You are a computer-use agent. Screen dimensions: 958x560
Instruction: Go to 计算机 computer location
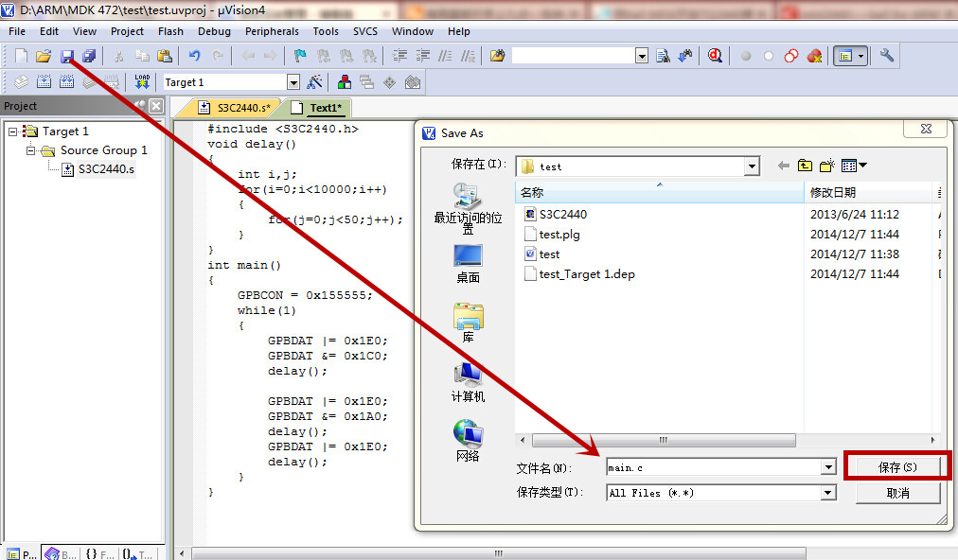click(468, 382)
